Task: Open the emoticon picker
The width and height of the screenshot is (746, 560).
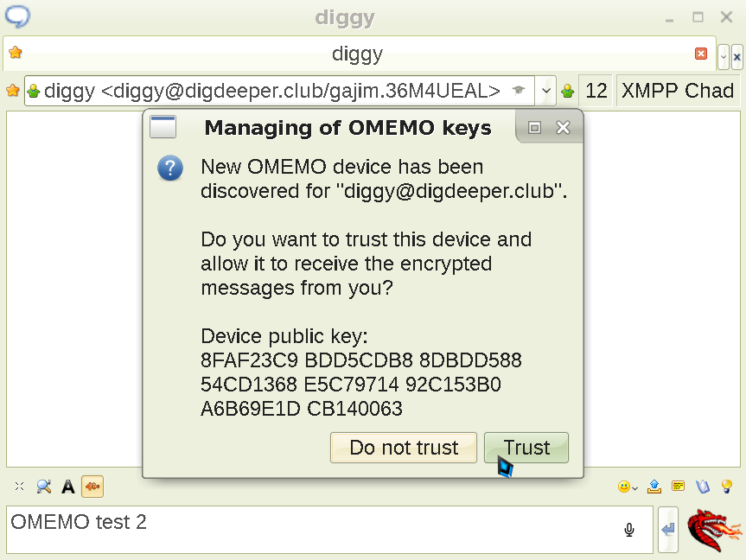Action: click(x=623, y=486)
